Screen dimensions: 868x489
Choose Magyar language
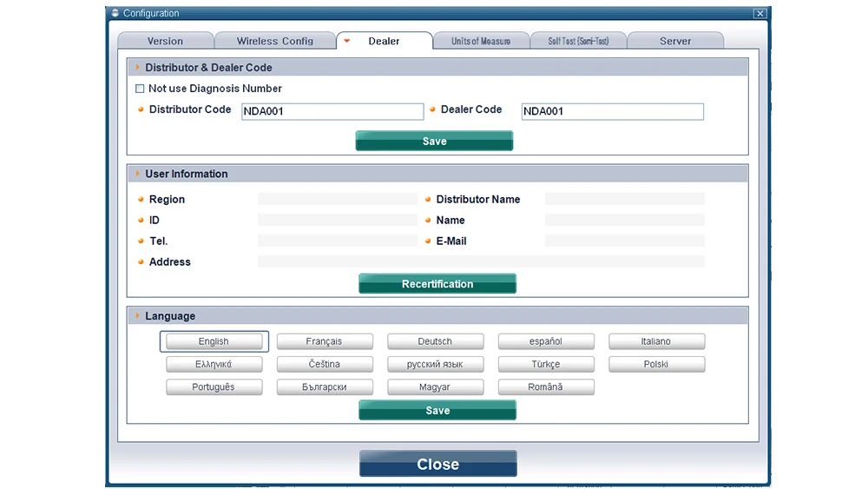[x=435, y=387]
